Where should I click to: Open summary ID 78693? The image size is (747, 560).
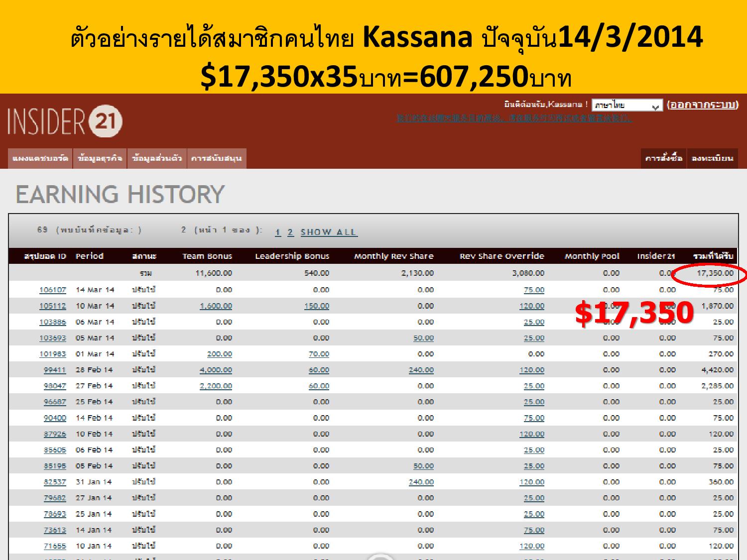tap(55, 514)
